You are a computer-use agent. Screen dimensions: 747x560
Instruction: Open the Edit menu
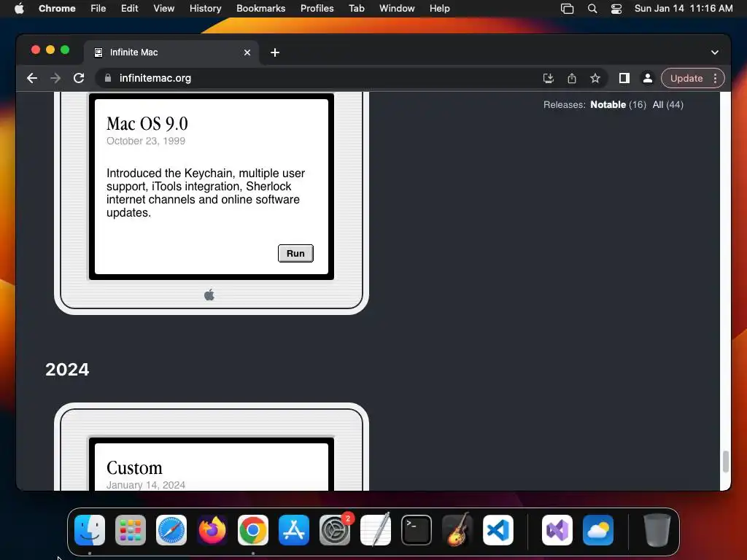(130, 8)
